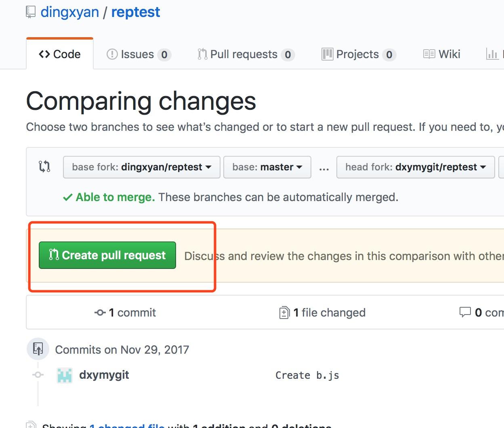Click the comment bubble icon for 0 comments
The height and width of the screenshot is (428, 504).
pos(466,311)
